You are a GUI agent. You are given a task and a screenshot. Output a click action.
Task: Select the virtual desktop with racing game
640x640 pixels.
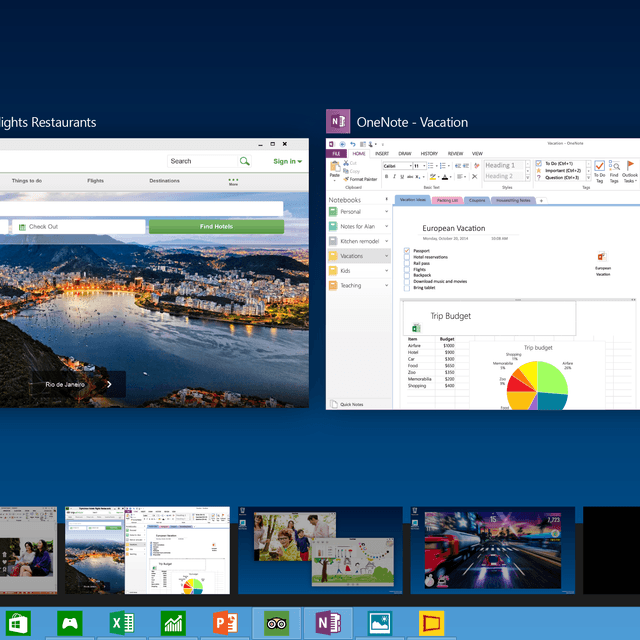[493, 550]
